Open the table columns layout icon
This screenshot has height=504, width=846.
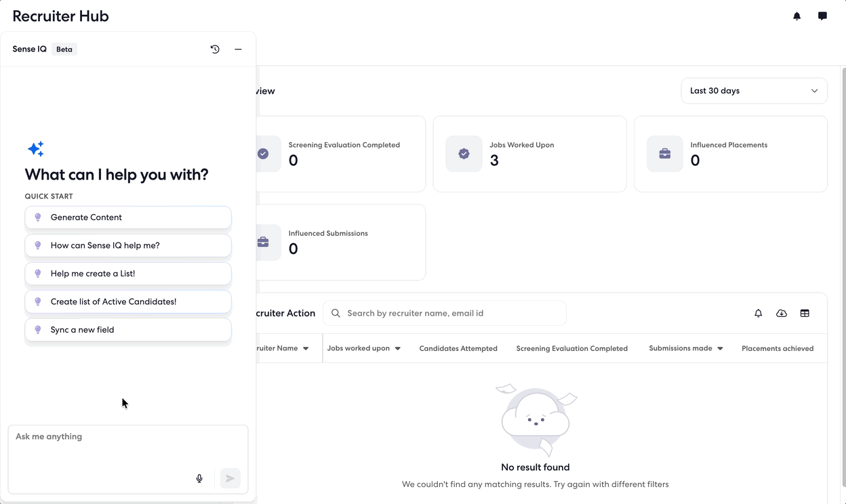pos(805,314)
